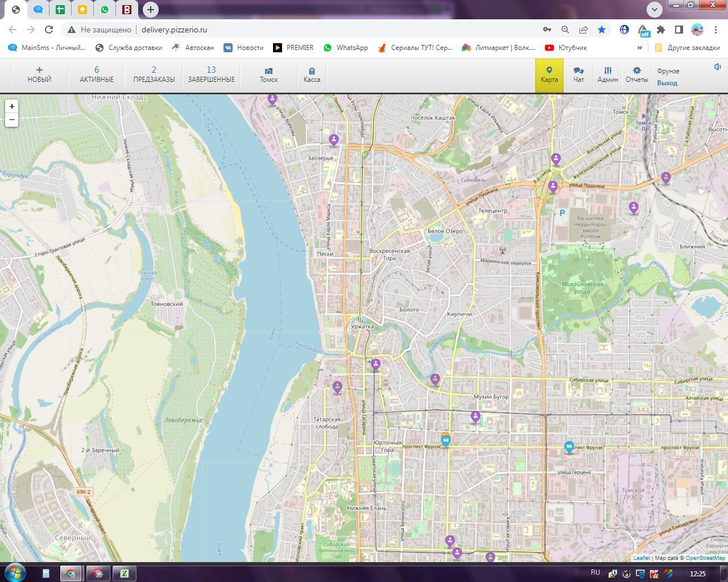Viewport: 728px width, 582px height.
Task: Expand the tab search chevron
Action: (x=655, y=9)
